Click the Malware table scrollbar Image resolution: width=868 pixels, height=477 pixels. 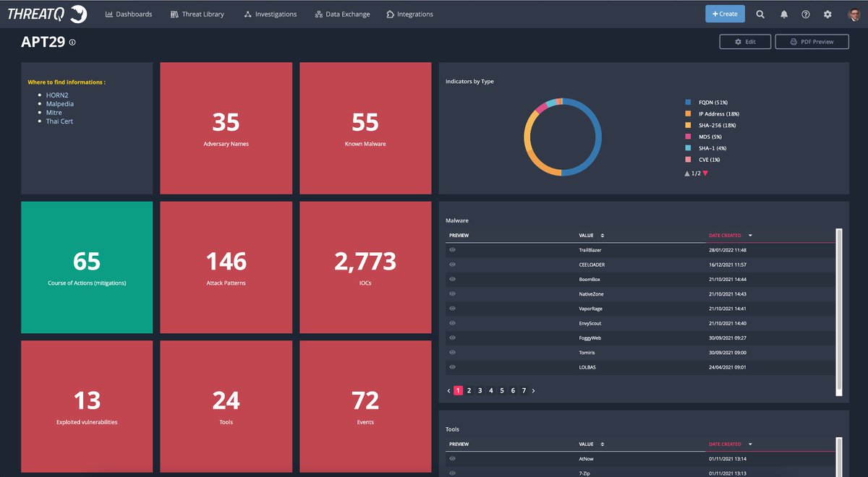[x=839, y=311]
